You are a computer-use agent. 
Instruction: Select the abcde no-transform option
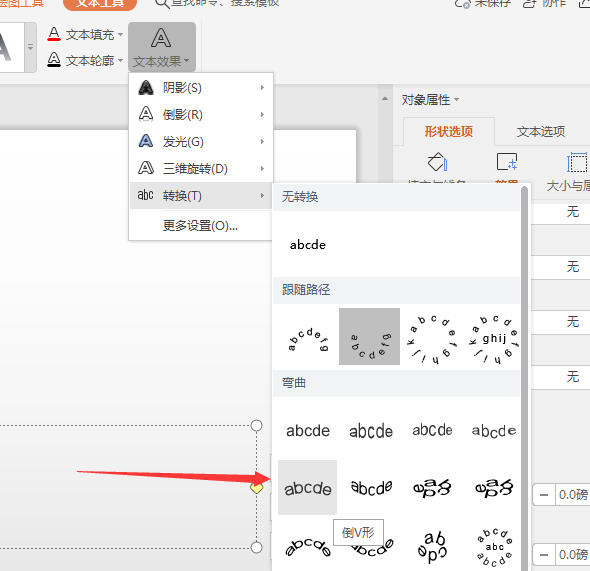(x=307, y=245)
